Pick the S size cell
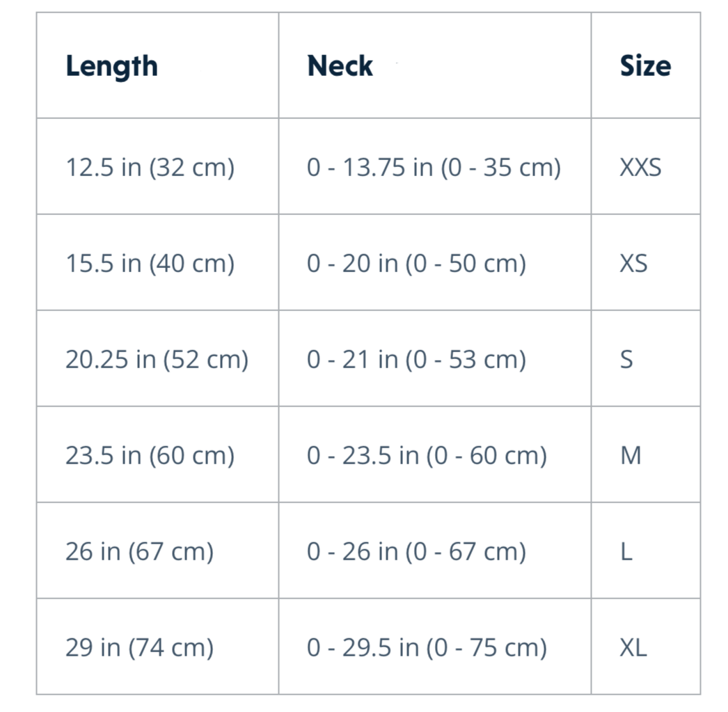This screenshot has width=728, height=712. point(626,360)
